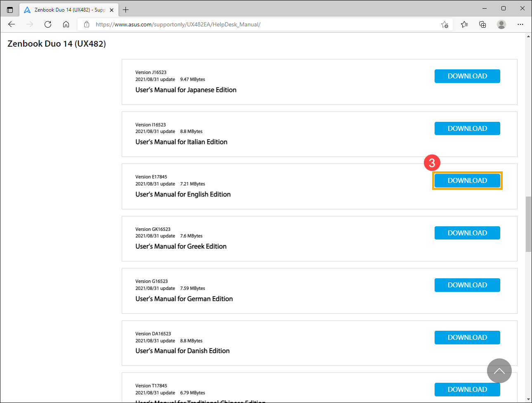Open the favorites list

(464, 24)
